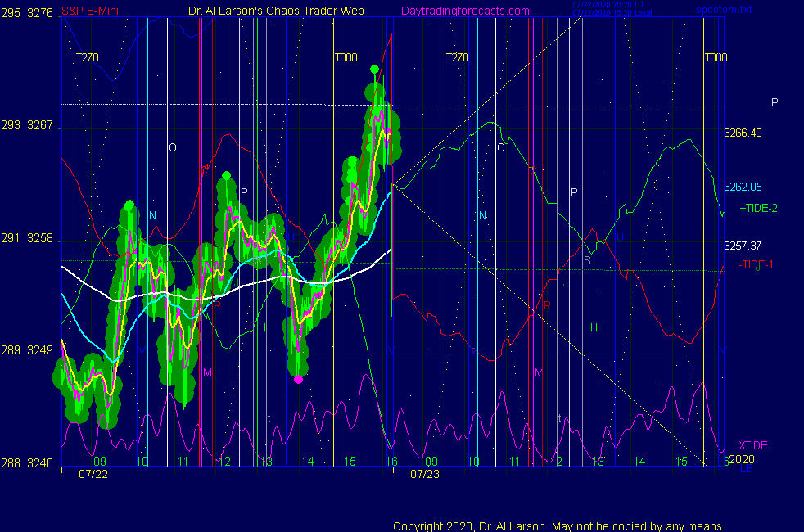Click the copyright notice text
The width and height of the screenshot is (804, 532).
pos(559,526)
